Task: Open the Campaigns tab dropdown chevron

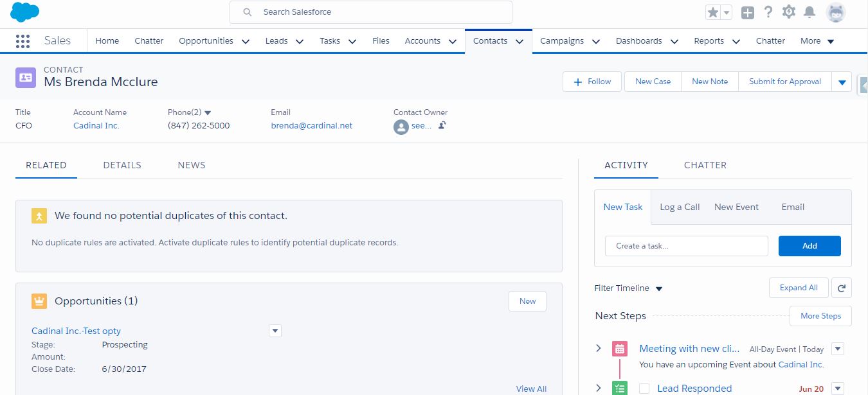Action: pyautogui.click(x=596, y=41)
